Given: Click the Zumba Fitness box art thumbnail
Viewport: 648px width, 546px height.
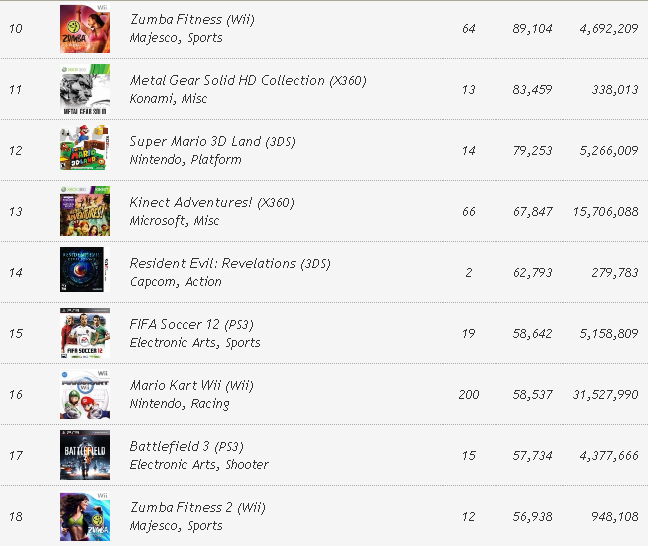Looking at the screenshot, I should pyautogui.click(x=84, y=29).
